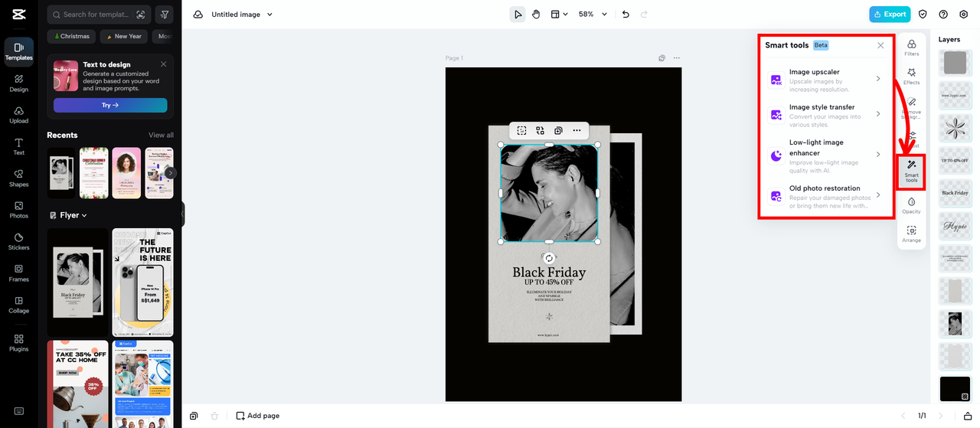
Task: Click the image search icon in search box
Action: coord(140,15)
